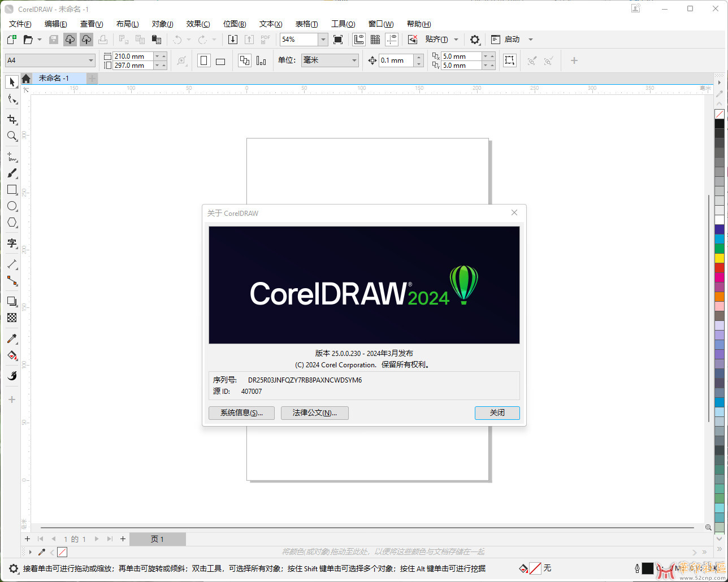The height and width of the screenshot is (582, 728).
Task: Open the Options gear icon
Action: coord(475,40)
